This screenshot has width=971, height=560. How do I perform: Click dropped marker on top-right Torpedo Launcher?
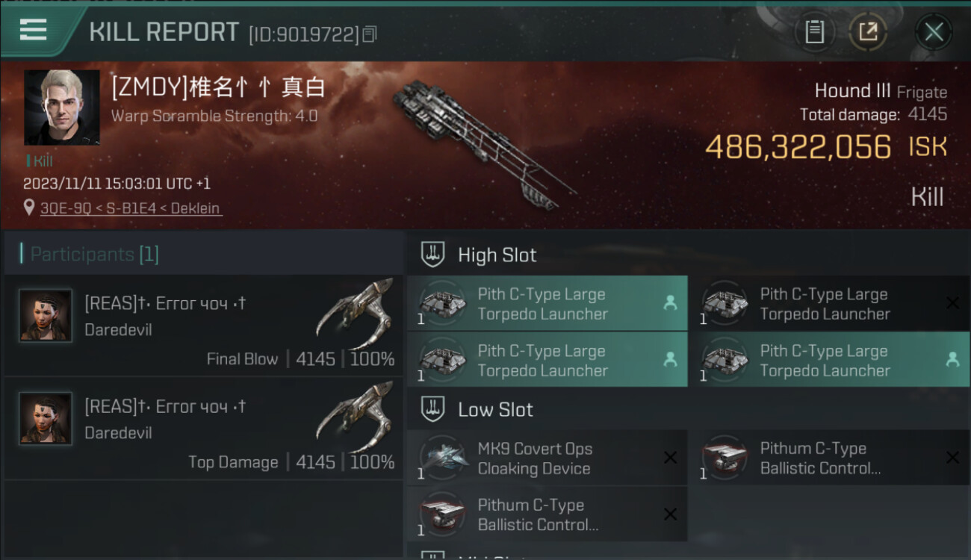click(952, 302)
